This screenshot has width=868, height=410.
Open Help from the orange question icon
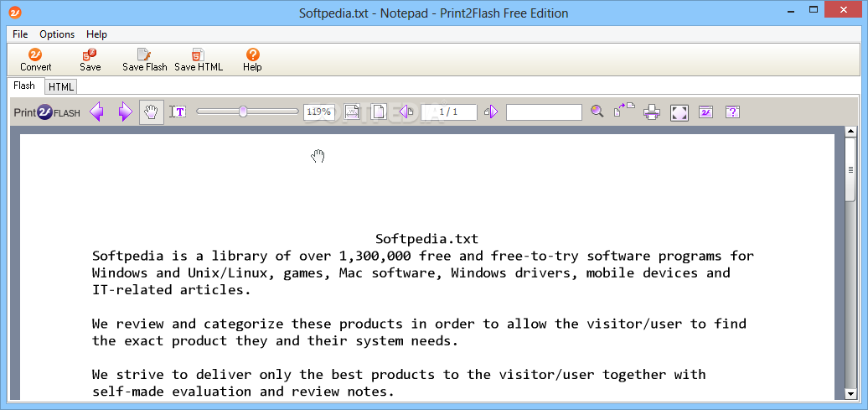(252, 60)
